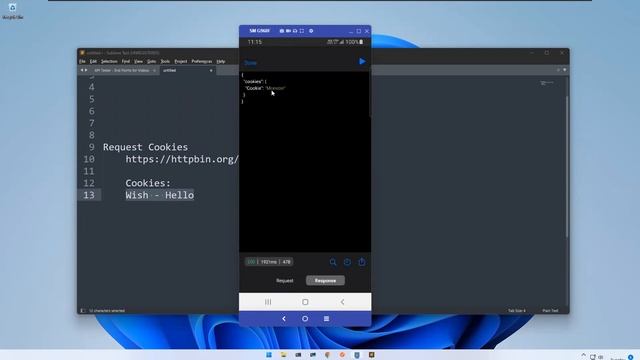Open the Sublime Text taskbar icon
The width and height of the screenshot is (640, 360).
pyautogui.click(x=371, y=355)
